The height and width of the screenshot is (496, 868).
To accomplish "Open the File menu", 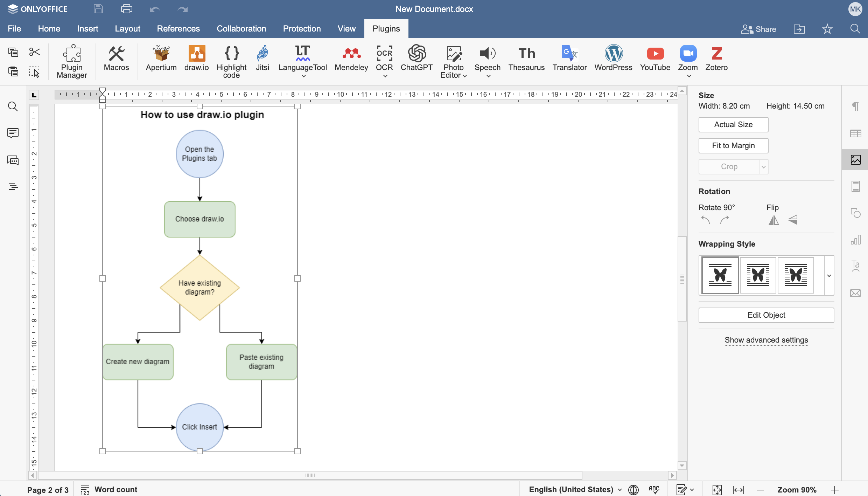I will [14, 29].
